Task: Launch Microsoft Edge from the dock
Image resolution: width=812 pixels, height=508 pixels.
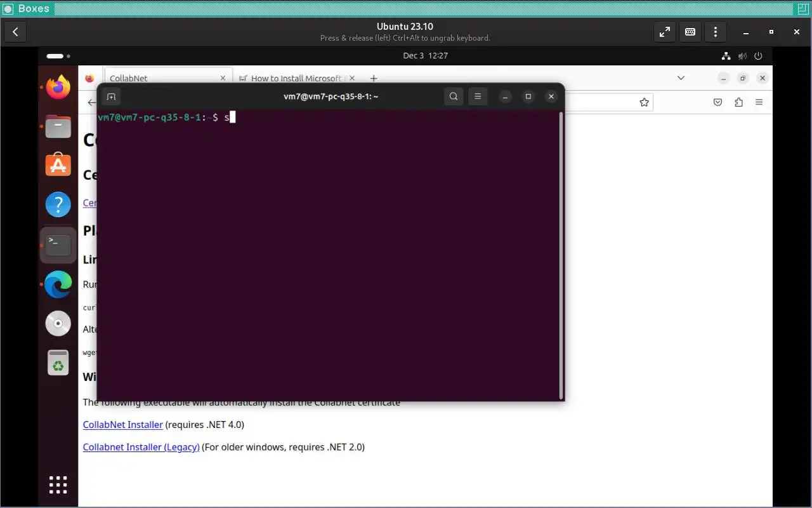Action: point(58,284)
